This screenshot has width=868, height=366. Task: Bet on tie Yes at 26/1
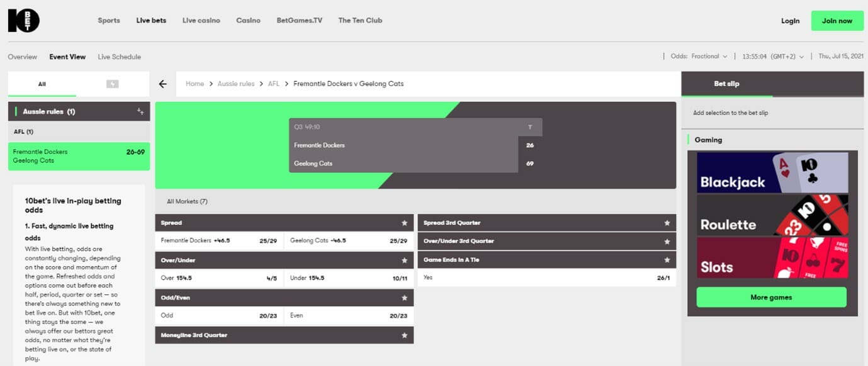click(x=547, y=278)
